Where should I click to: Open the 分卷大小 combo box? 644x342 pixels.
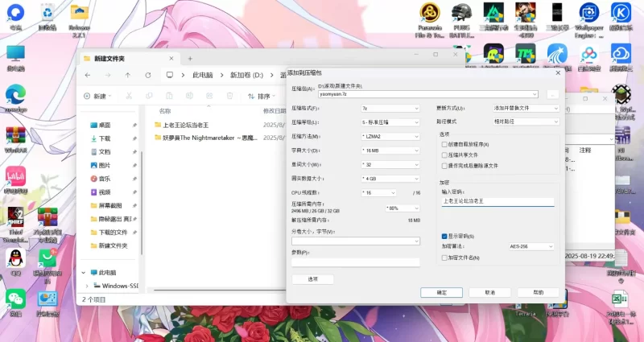356,241
